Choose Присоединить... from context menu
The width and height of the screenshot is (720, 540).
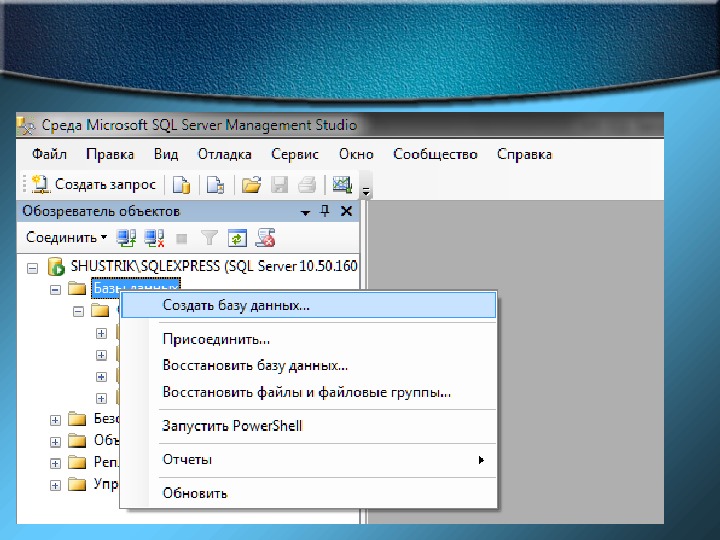(x=309, y=339)
